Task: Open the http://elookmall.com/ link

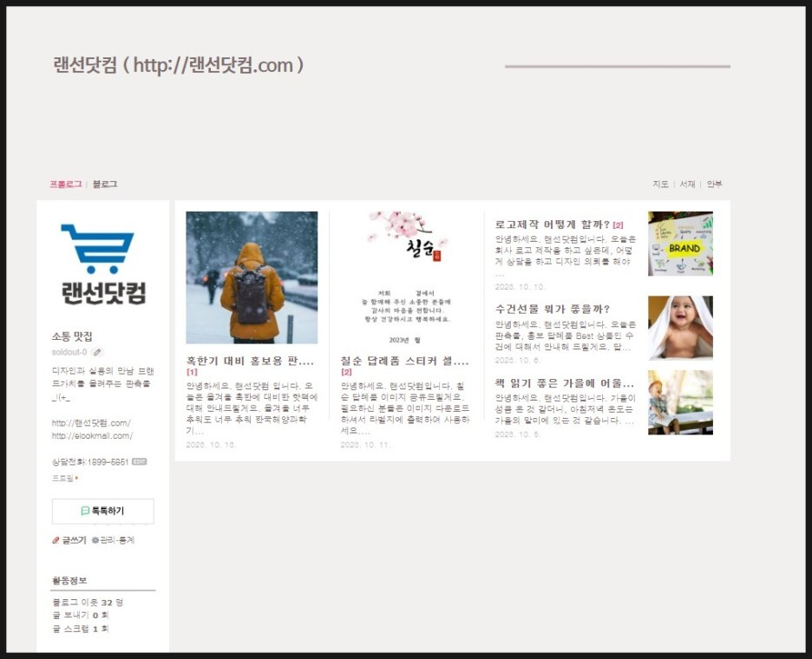Action: pos(92,436)
